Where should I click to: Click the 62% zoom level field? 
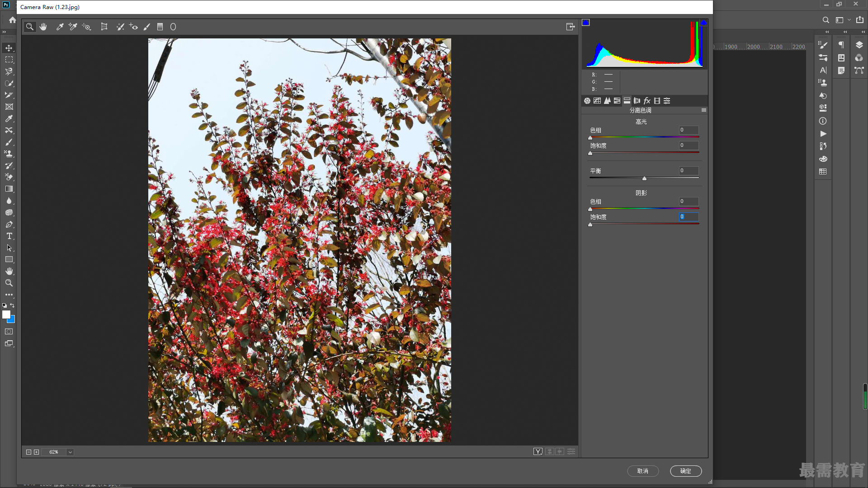coord(54,452)
